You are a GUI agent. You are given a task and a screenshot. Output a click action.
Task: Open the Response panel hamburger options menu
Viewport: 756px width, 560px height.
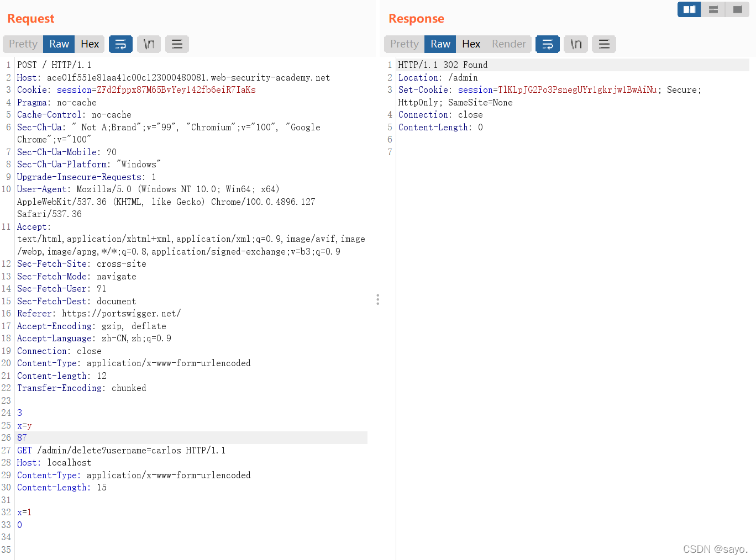[x=604, y=44]
